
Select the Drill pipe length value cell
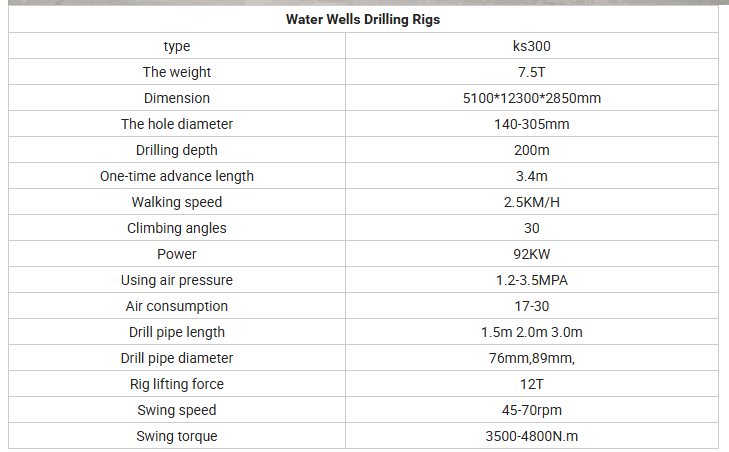[531, 332]
